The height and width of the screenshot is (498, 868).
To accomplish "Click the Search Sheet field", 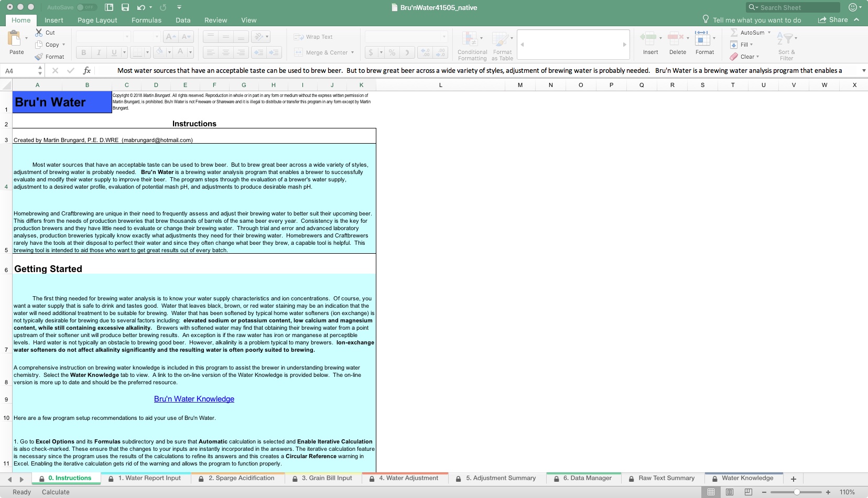I will coord(793,7).
